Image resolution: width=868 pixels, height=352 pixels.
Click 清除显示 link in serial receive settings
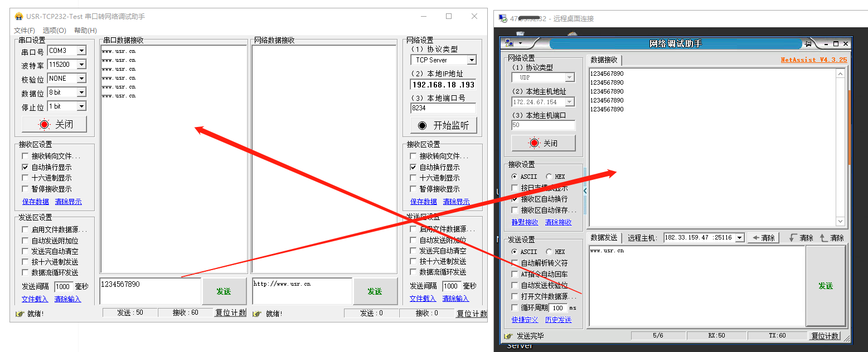pyautogui.click(x=68, y=202)
